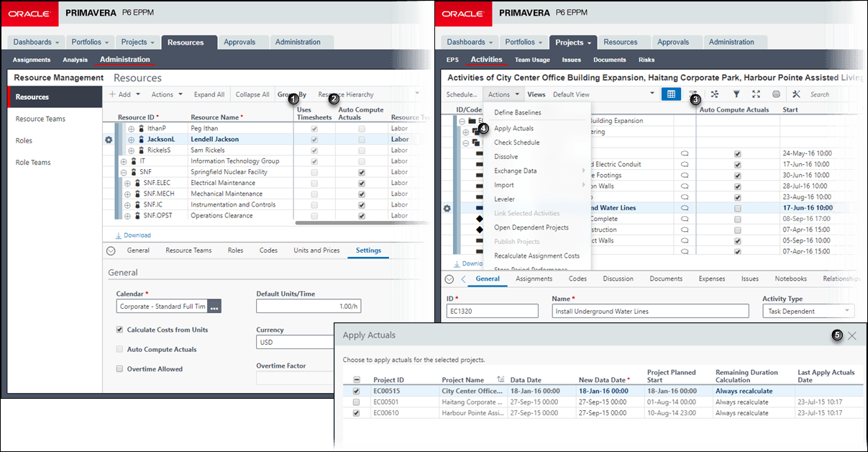Open Actions dropdown in the Resources window

click(167, 94)
